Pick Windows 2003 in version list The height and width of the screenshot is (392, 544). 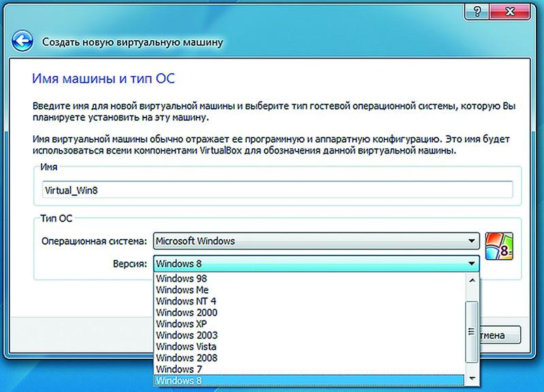[309, 335]
